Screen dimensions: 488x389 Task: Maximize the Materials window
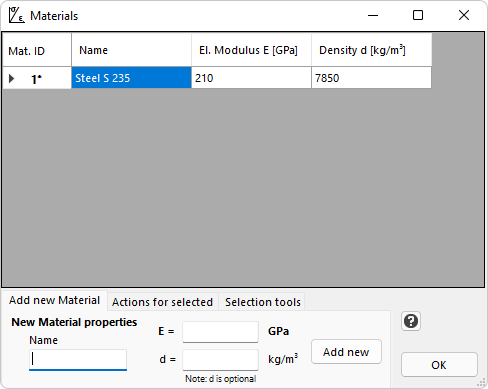click(418, 15)
